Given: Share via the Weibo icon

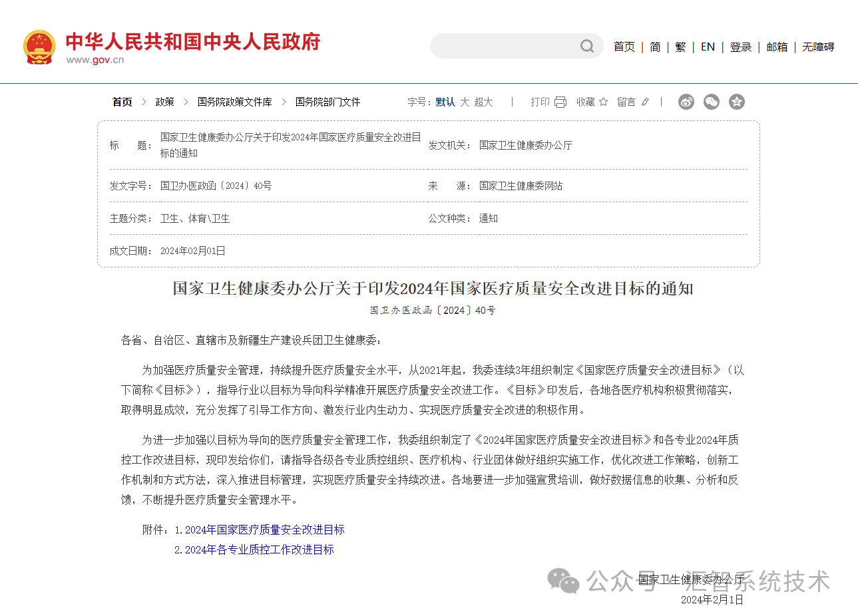Looking at the screenshot, I should [686, 102].
